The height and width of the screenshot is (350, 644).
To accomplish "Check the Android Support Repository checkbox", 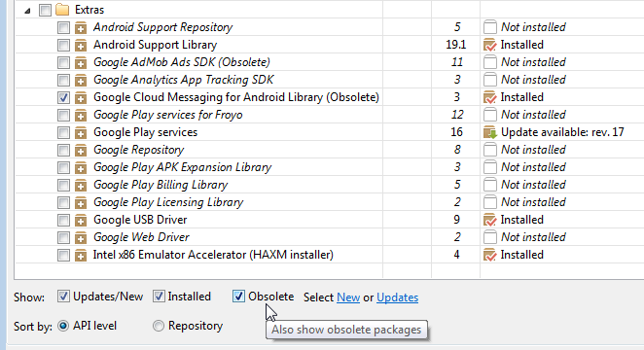I will 63,27.
